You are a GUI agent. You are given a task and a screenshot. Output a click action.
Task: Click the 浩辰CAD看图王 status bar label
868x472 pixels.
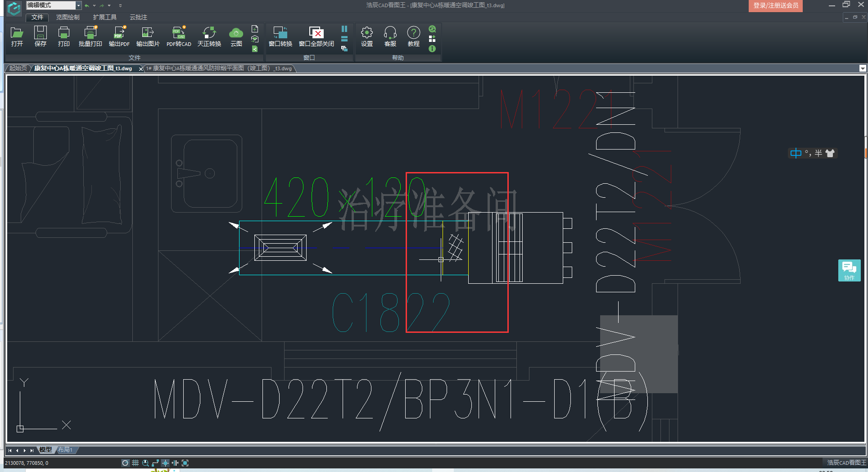coord(846,463)
